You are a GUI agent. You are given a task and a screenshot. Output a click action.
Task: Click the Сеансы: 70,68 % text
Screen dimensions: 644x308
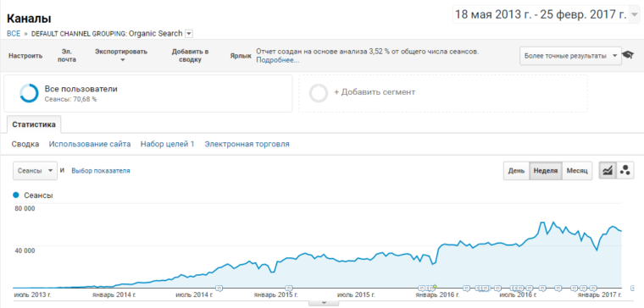coord(70,99)
